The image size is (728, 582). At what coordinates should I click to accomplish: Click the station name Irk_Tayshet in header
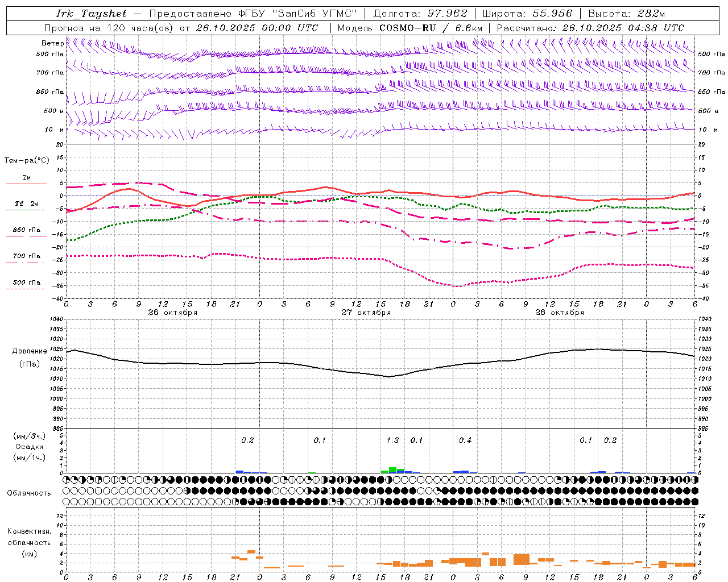coord(92,14)
